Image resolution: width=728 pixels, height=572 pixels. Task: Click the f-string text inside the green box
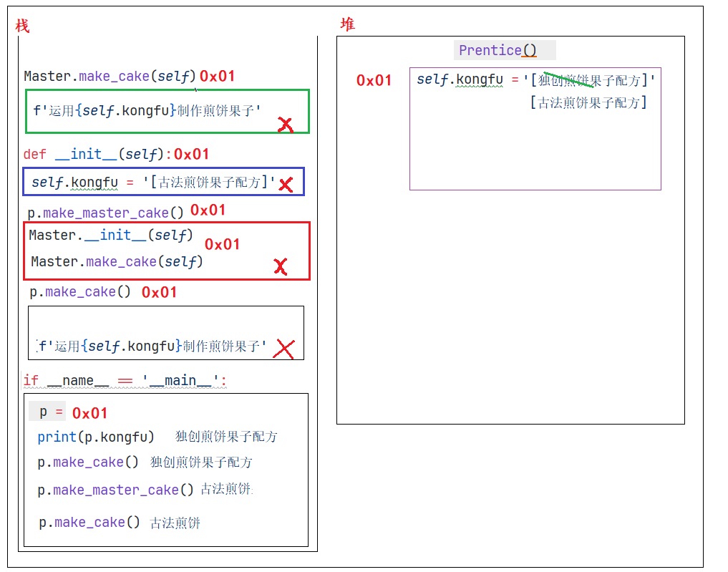pos(147,110)
